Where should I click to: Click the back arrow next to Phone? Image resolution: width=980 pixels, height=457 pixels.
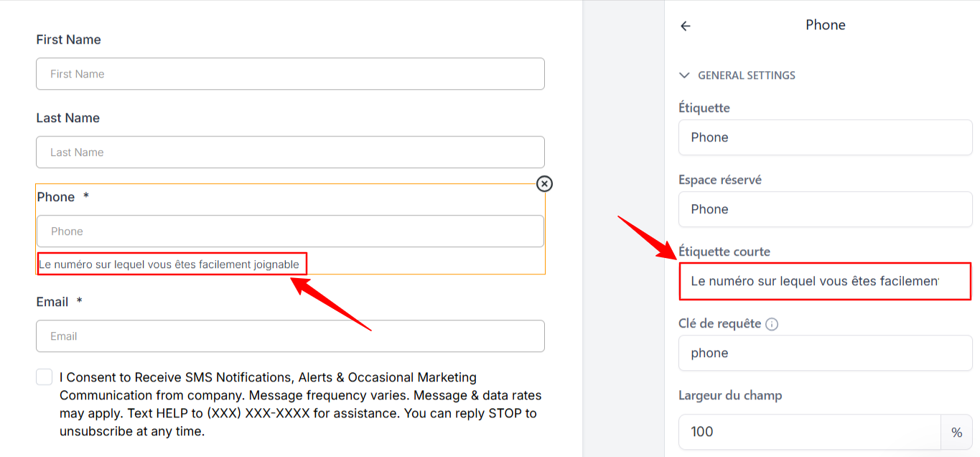tap(686, 26)
